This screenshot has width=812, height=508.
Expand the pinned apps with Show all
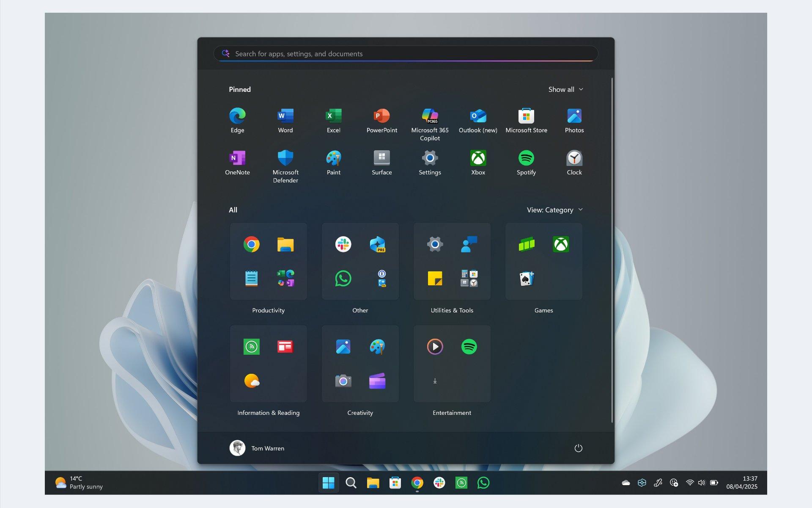[x=566, y=89]
